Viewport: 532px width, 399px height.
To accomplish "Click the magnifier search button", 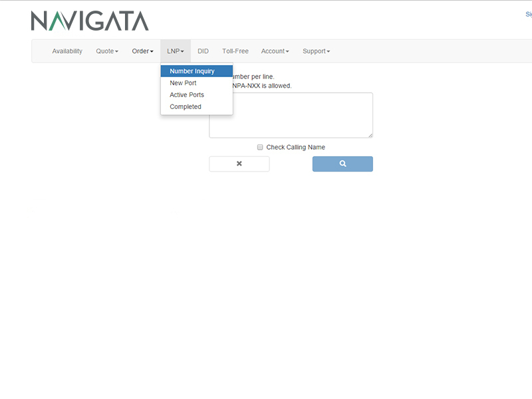I will click(x=342, y=164).
